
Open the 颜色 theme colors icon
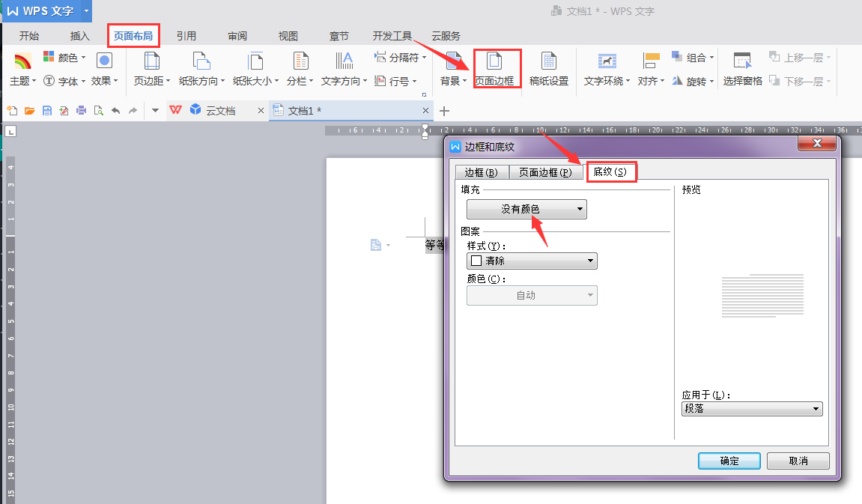pyautogui.click(x=49, y=57)
